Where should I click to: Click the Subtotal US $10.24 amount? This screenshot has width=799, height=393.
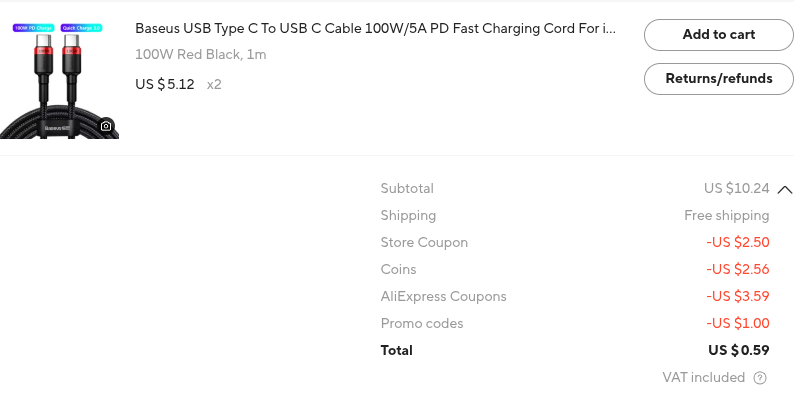click(736, 188)
